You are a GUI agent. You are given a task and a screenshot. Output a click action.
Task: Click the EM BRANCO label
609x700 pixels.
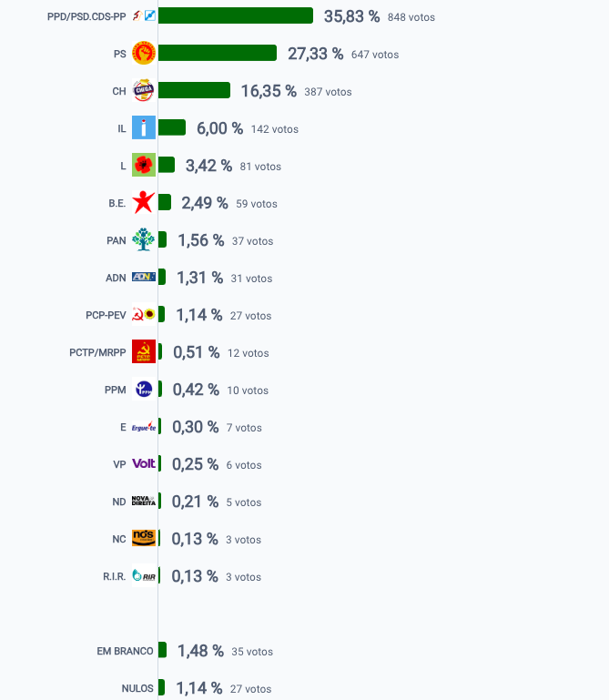tap(125, 652)
